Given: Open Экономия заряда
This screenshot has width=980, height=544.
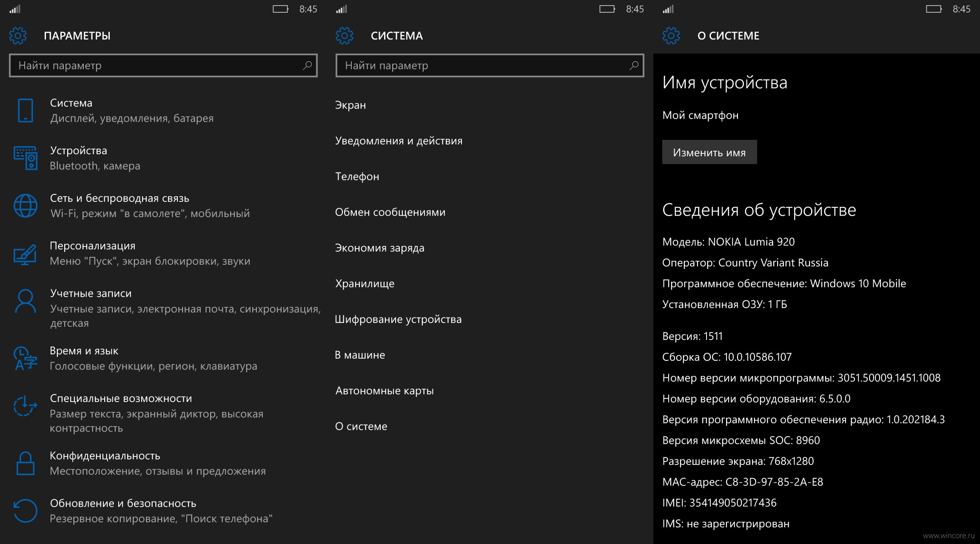Looking at the screenshot, I should coord(380,248).
